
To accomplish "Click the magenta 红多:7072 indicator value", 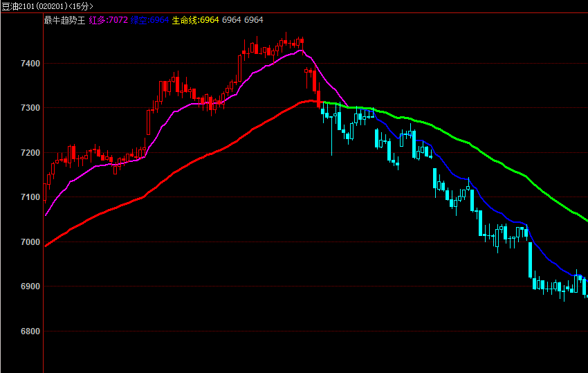I will pyautogui.click(x=109, y=20).
